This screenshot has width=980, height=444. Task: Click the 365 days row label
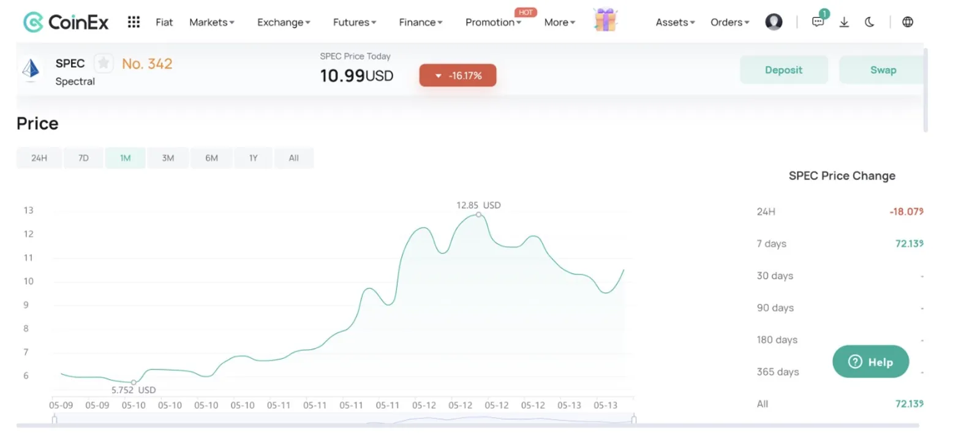[x=778, y=372]
